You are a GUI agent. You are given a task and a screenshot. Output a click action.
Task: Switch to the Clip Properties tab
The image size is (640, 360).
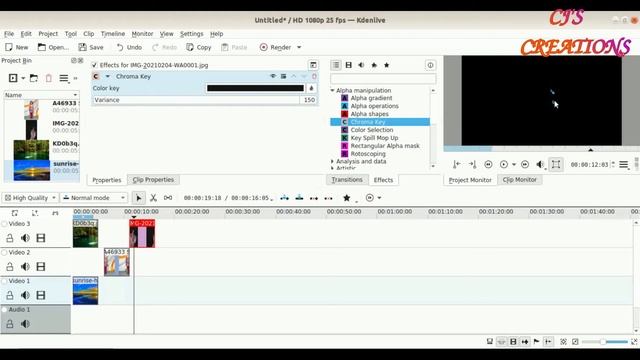pos(153,180)
